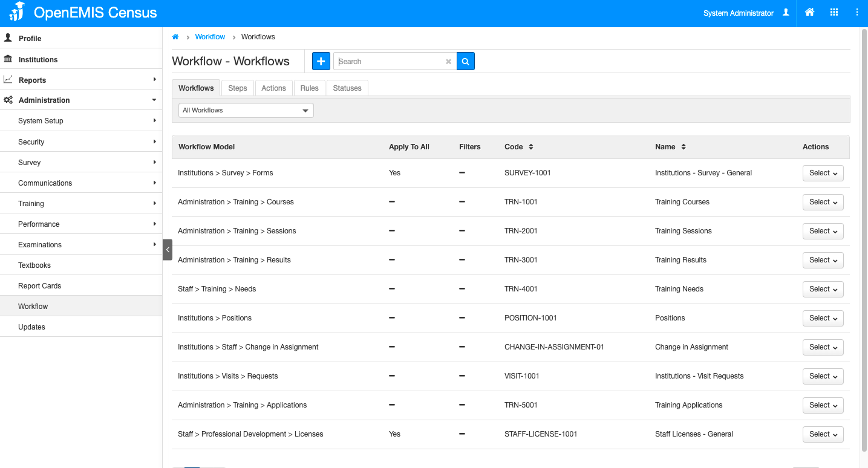Click the OpenEMIS Census title

click(x=95, y=13)
